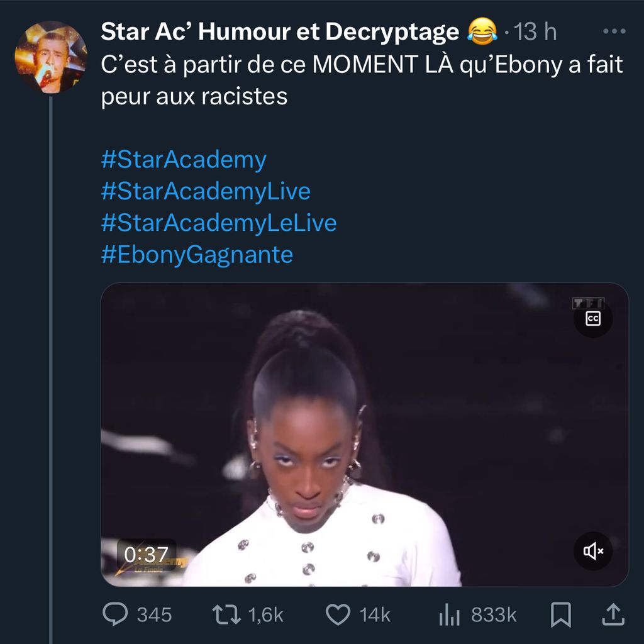The height and width of the screenshot is (644, 644).
Task: Open the #StarAcademyLive hashtag
Action: pos(206,191)
